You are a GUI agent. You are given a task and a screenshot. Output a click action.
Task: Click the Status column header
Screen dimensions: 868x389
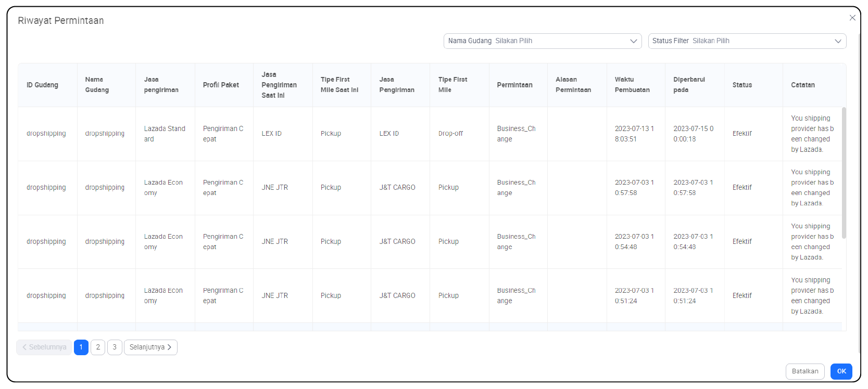coord(742,85)
